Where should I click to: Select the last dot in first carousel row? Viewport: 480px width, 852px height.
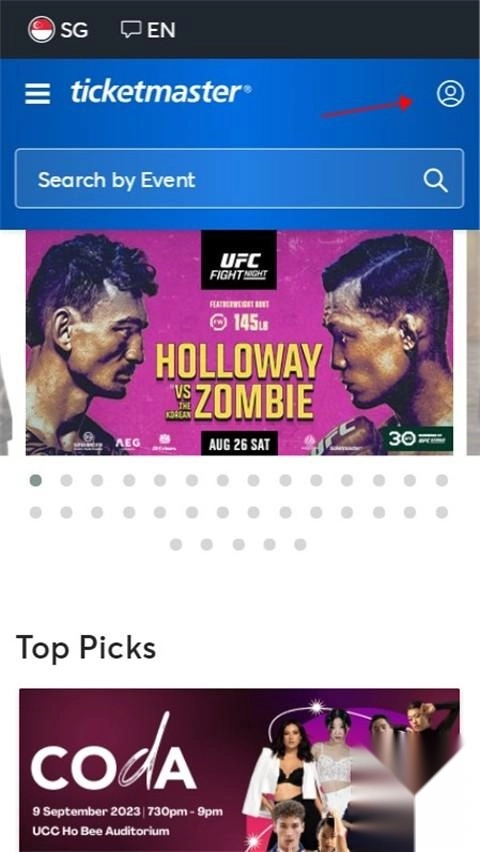coord(442,480)
